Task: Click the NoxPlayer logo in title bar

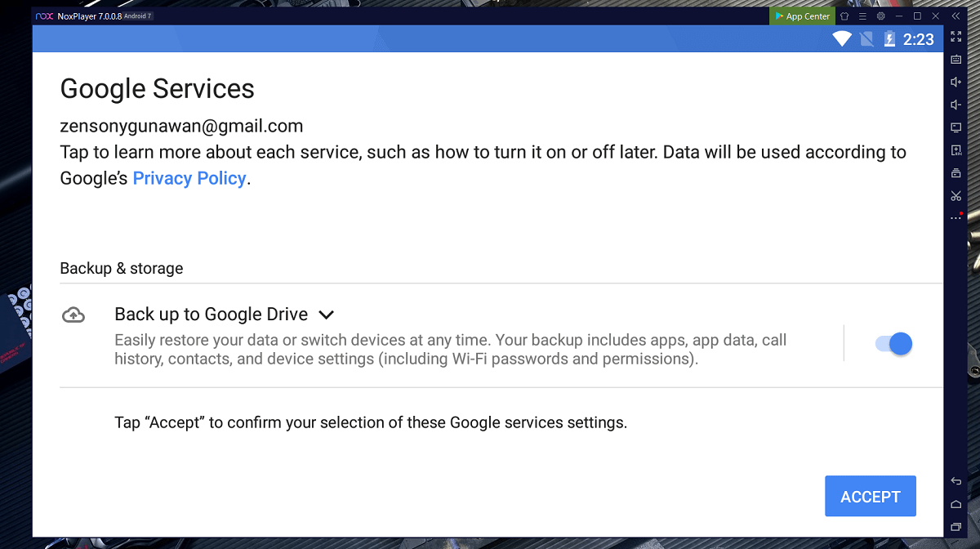Action: point(44,16)
